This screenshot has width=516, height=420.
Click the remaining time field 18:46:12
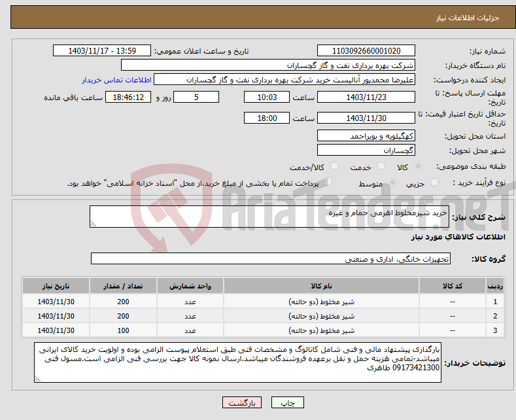[x=128, y=97]
